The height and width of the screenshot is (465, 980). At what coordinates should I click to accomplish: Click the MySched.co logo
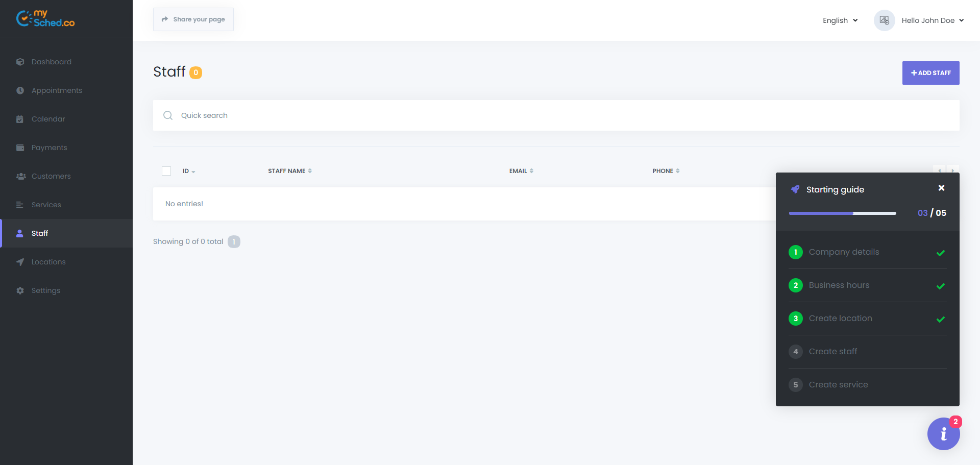(x=45, y=19)
